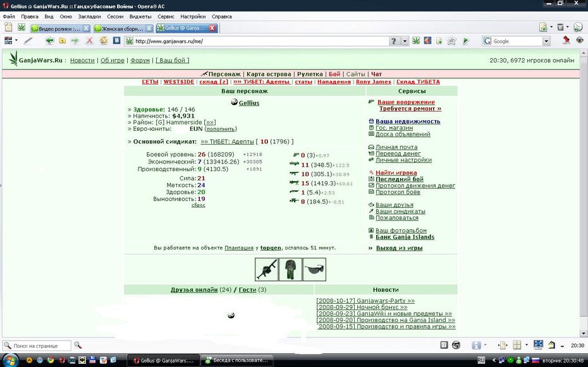
Task: Open the Виджеты menu
Action: [x=140, y=16]
